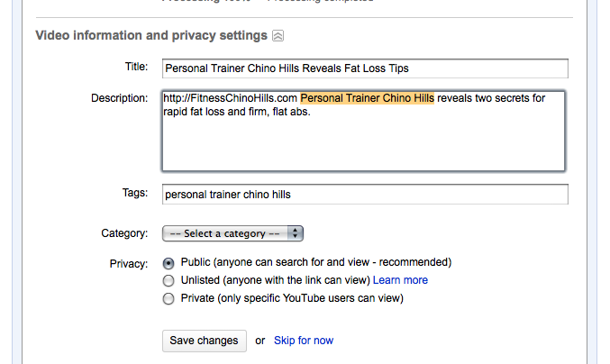Click the 'Category:' field label
This screenshot has height=364, width=610.
[124, 233]
